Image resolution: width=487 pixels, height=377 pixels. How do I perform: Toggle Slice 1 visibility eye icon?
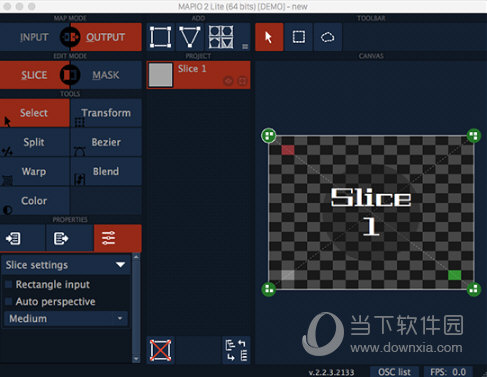228,81
